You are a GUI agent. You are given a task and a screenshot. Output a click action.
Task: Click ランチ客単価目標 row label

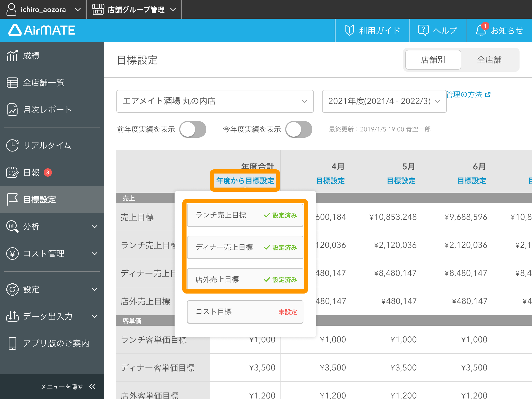[154, 340]
